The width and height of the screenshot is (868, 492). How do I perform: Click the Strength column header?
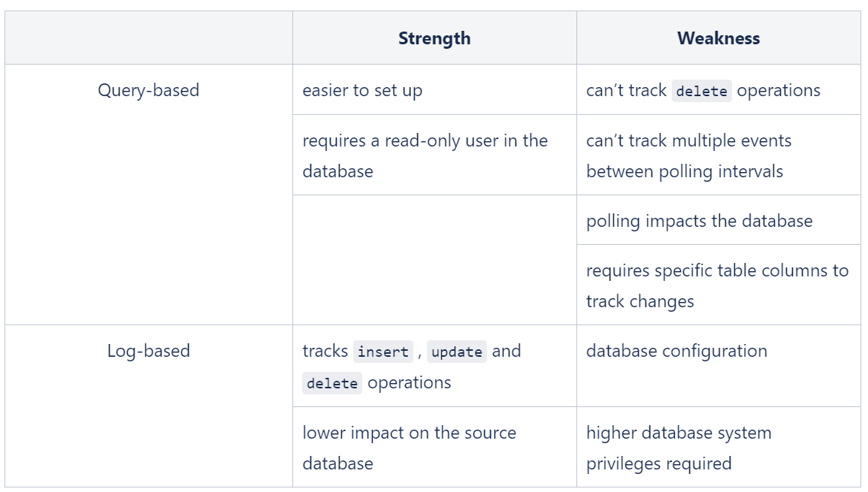click(x=434, y=38)
